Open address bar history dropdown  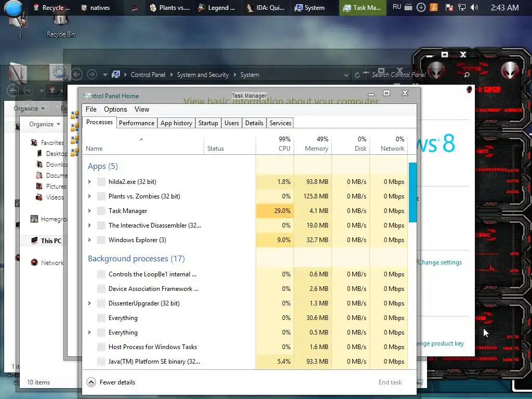[x=346, y=75]
